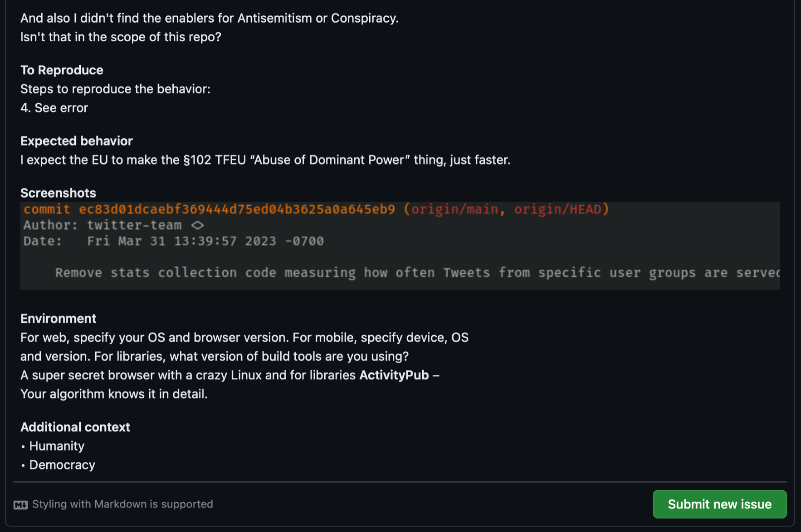This screenshot has width=801, height=532.
Task: Click the Markdown "M↓" icon
Action: click(x=20, y=505)
